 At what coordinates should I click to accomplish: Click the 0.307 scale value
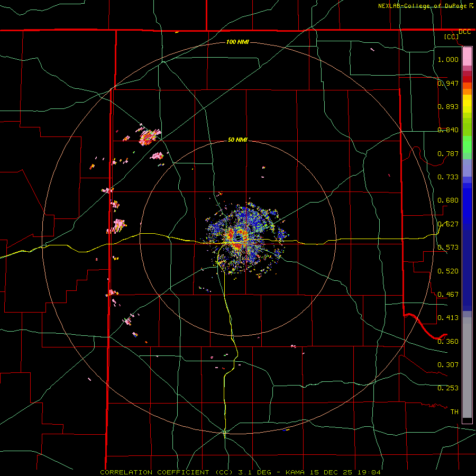[448, 364]
